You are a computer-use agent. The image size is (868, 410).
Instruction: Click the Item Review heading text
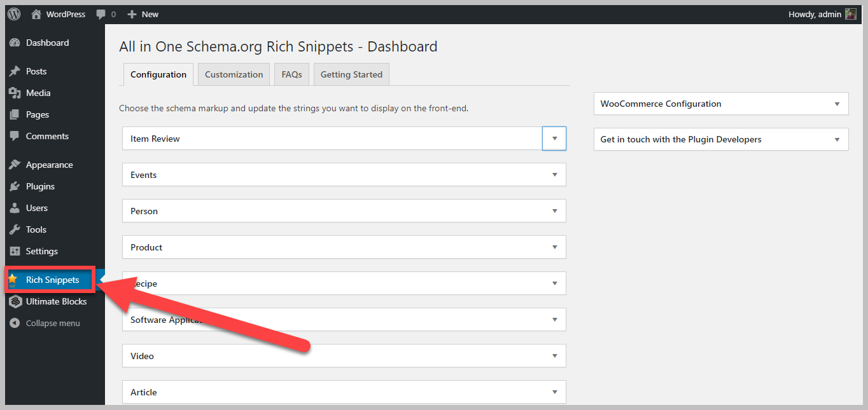click(x=155, y=139)
